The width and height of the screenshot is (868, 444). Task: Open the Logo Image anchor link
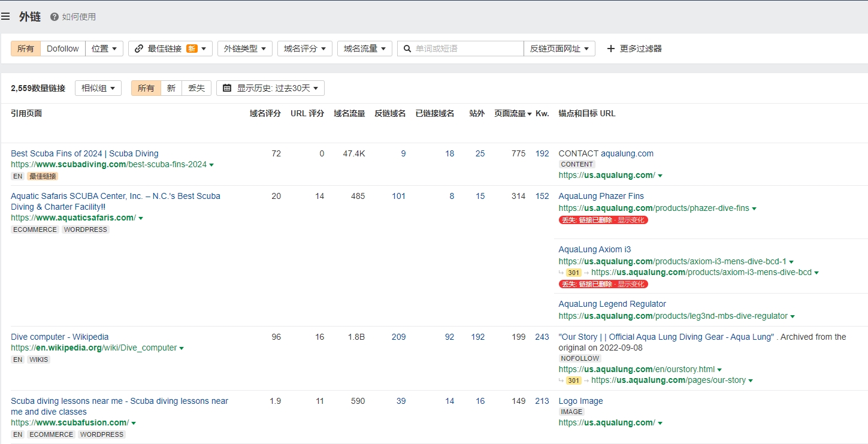pos(580,401)
